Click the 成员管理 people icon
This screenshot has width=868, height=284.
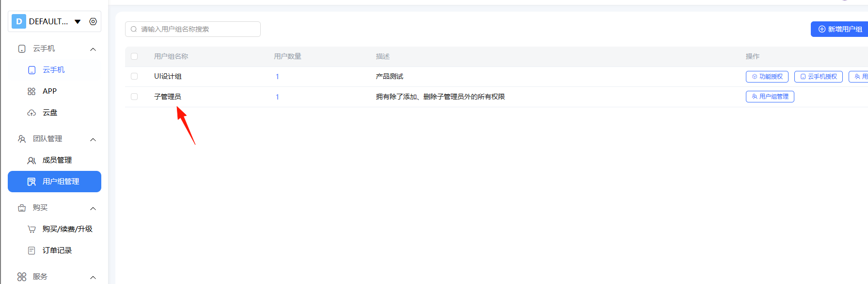[32, 160]
